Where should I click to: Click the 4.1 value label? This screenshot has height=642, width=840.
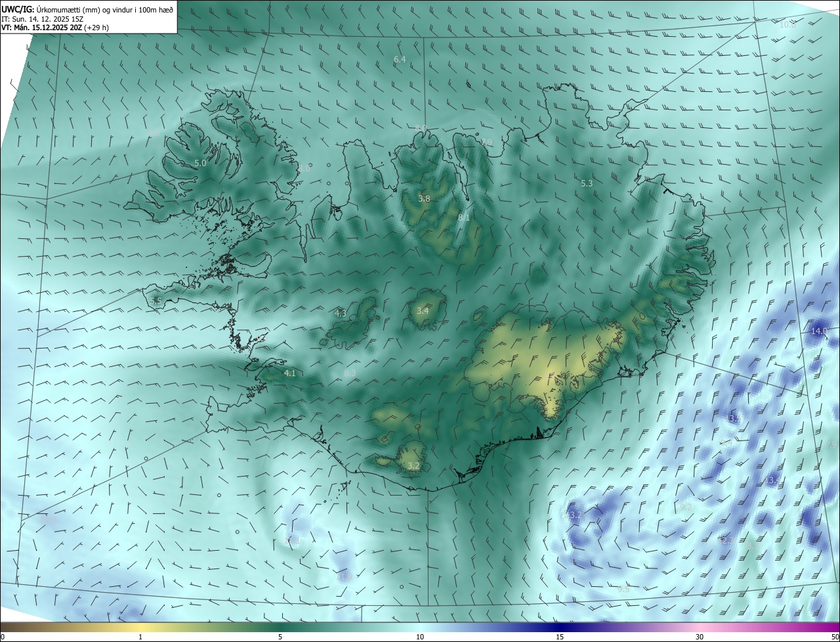click(289, 374)
